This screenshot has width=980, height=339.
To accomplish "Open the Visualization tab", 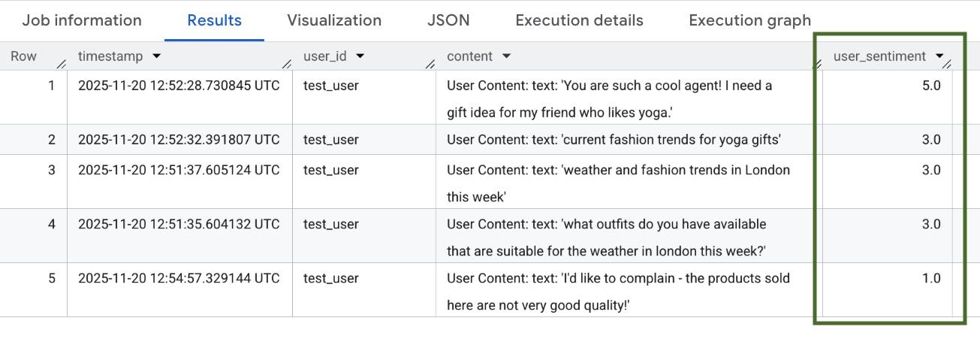I will pyautogui.click(x=334, y=20).
